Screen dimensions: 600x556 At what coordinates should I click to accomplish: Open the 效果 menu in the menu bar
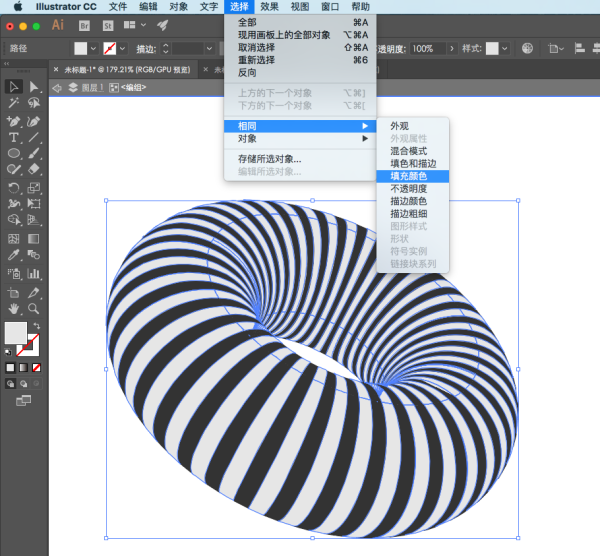click(269, 7)
